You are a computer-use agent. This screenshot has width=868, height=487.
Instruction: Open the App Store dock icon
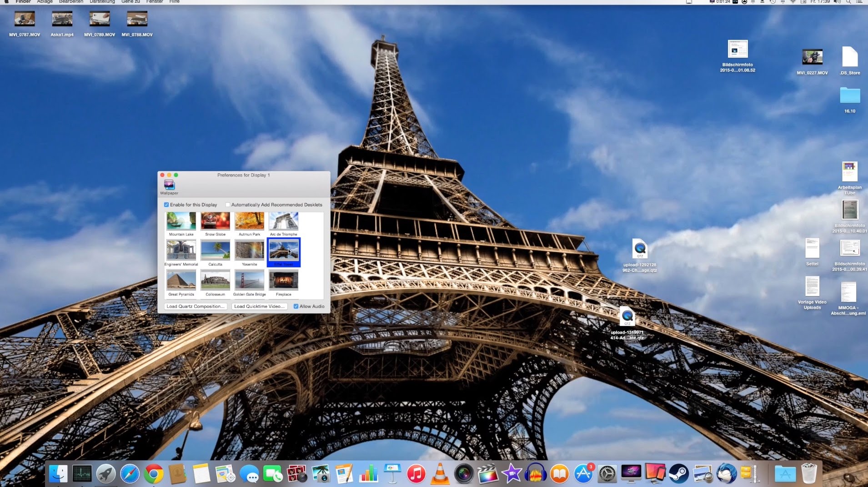point(583,474)
